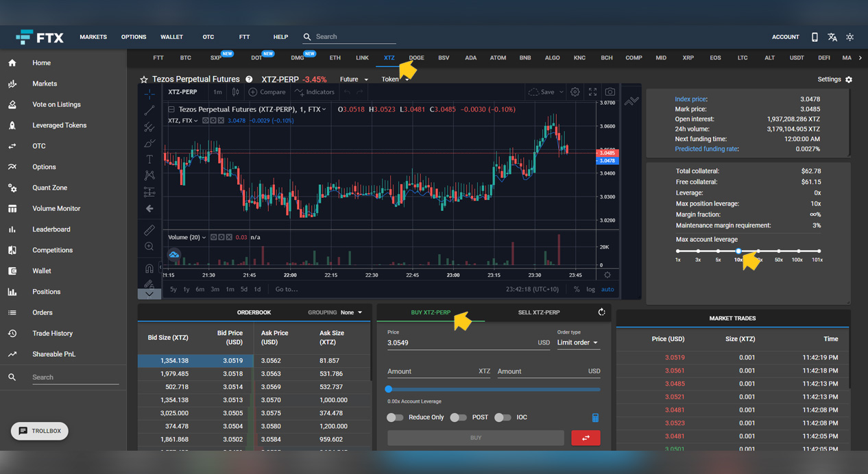The image size is (868, 474).
Task: Click the red swap buy/sell button
Action: (x=586, y=438)
